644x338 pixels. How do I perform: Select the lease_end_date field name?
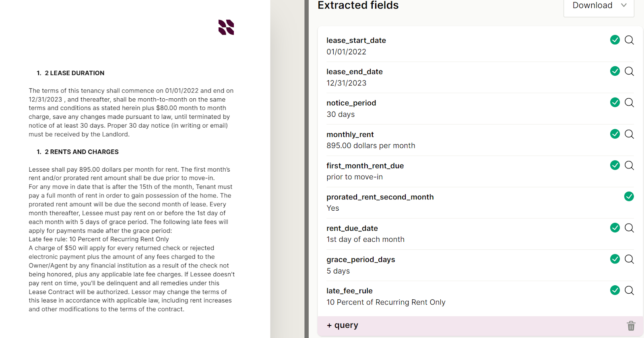coord(355,72)
